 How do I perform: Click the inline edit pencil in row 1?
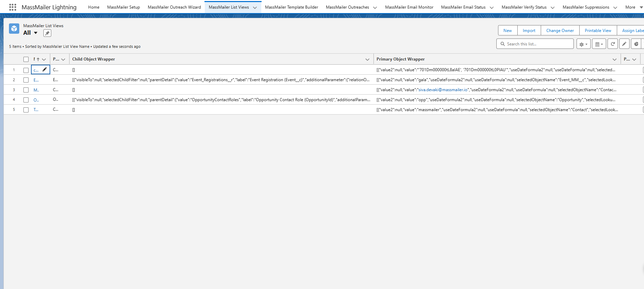(44, 69)
